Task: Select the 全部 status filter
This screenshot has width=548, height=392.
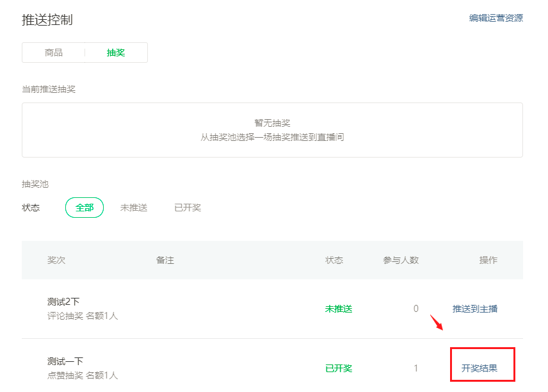Action: [85, 208]
